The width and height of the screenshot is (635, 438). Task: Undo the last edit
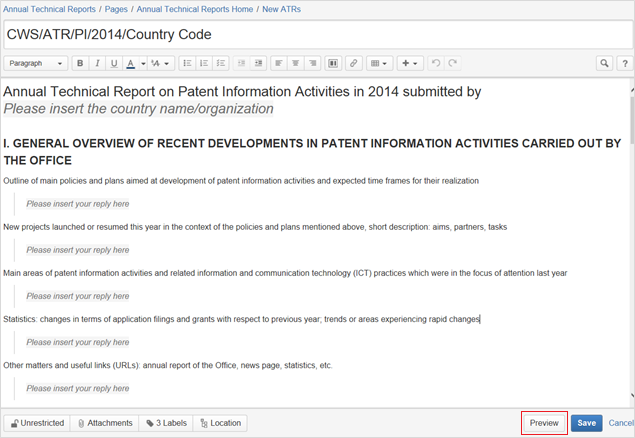click(x=436, y=63)
